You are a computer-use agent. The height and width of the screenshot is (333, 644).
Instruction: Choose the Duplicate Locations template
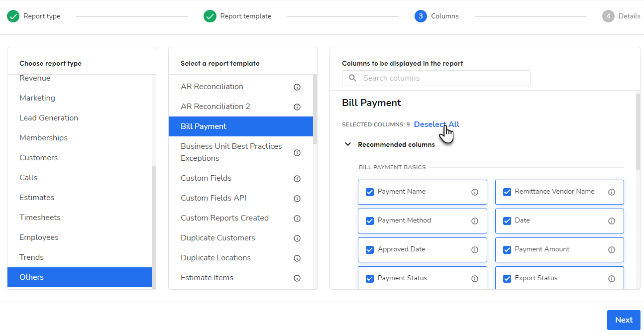241,258
